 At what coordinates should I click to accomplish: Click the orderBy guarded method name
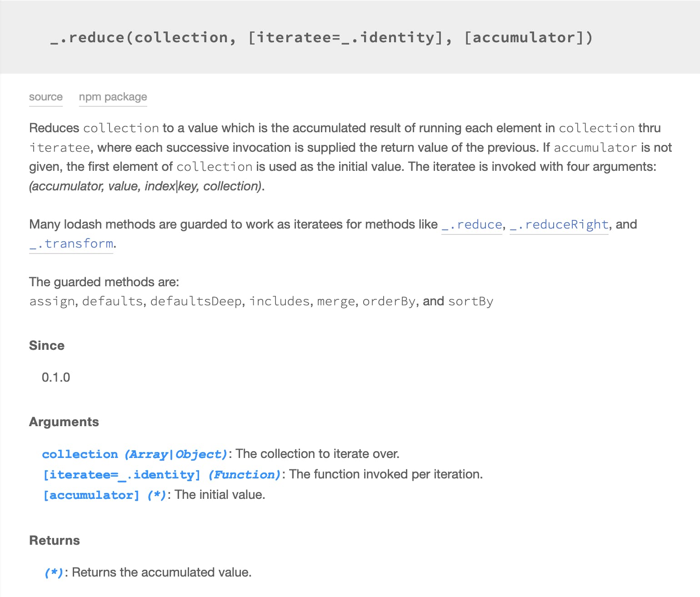point(389,301)
